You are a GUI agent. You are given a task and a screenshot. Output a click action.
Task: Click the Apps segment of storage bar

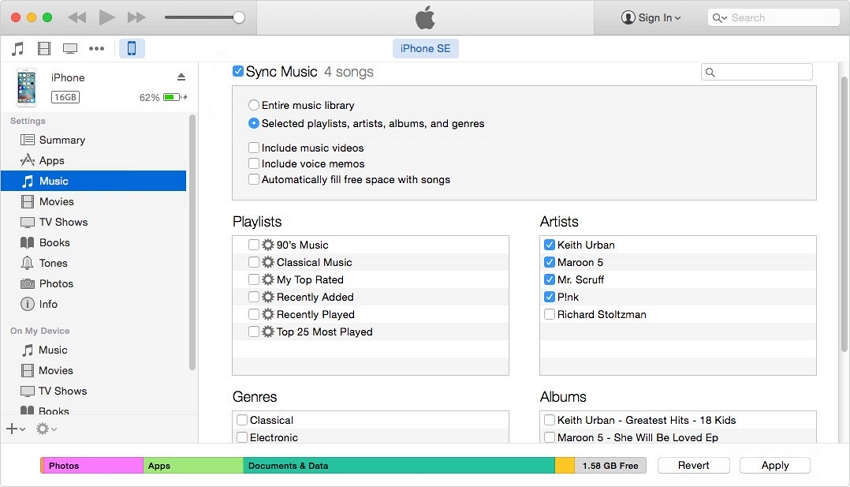[193, 465]
